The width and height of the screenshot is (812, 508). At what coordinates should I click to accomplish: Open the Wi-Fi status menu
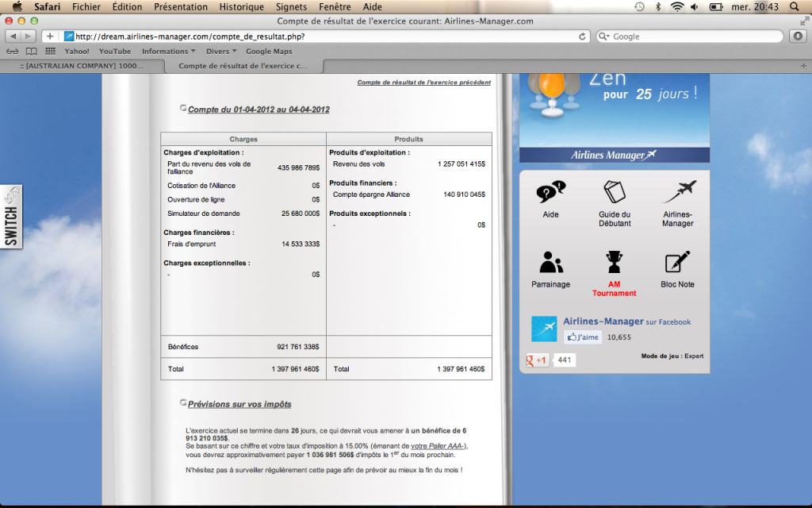click(x=677, y=6)
